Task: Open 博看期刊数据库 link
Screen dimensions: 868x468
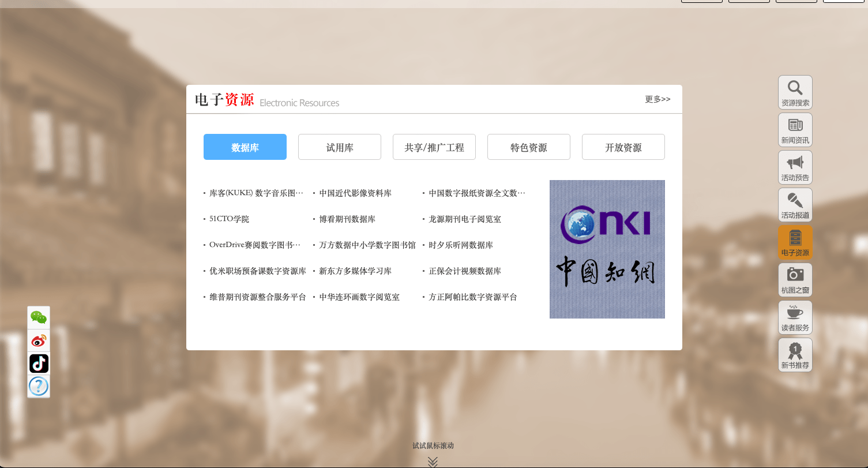Action: click(x=347, y=219)
